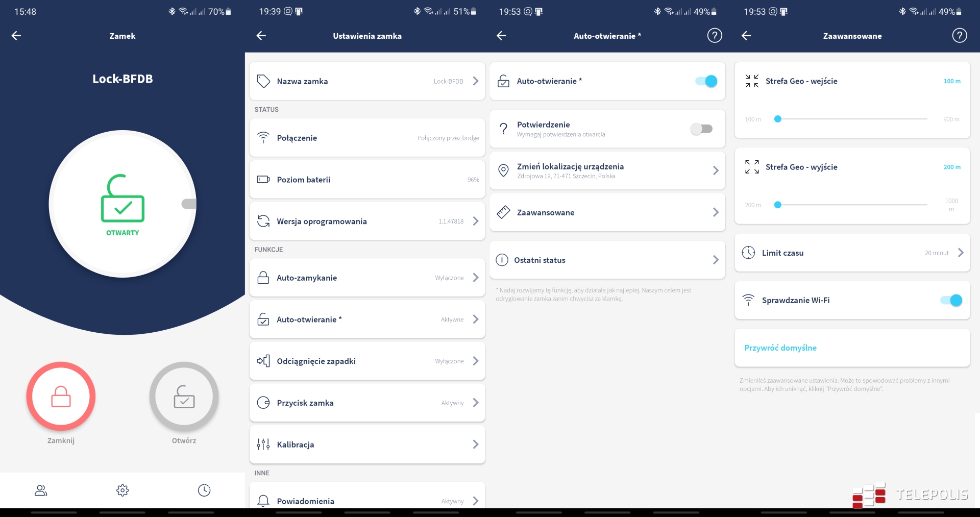This screenshot has height=517, width=980.
Task: Click the Przywróć domyślne link
Action: pos(780,348)
